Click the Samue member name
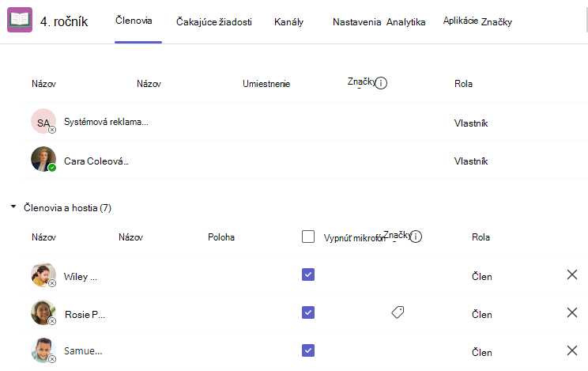The height and width of the screenshot is (371, 588). [x=83, y=350]
